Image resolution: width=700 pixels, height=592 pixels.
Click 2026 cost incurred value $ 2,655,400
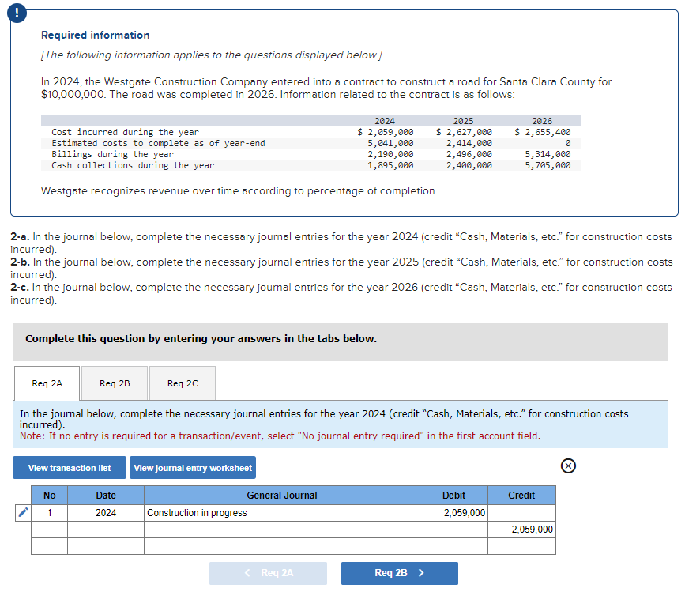pyautogui.click(x=543, y=132)
